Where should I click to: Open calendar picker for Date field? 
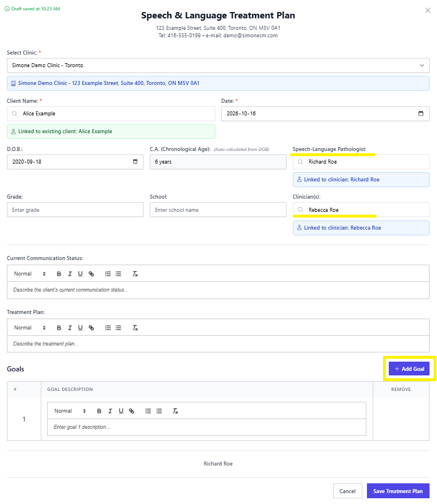point(420,114)
